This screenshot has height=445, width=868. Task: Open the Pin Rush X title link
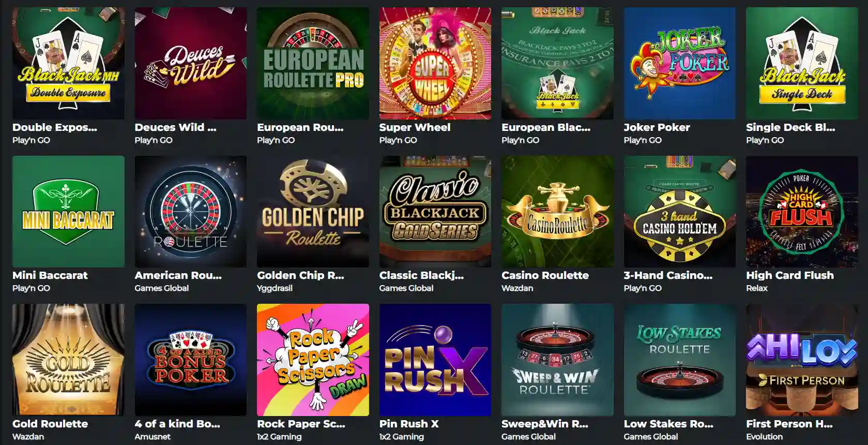409,424
